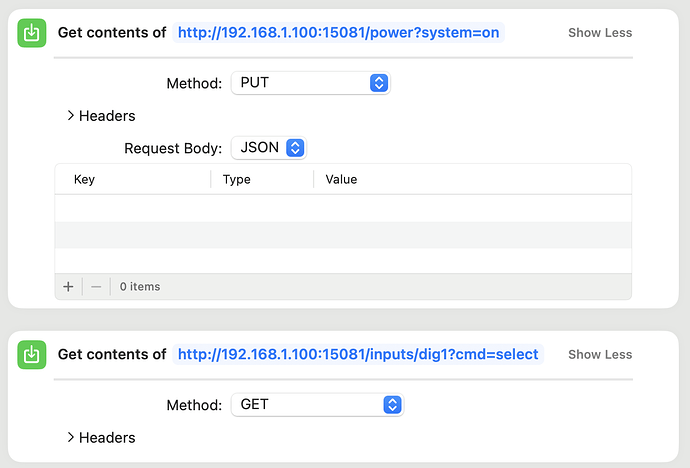The image size is (690, 468).
Task: Open the PUT method dropdown
Action: pyautogui.click(x=310, y=83)
